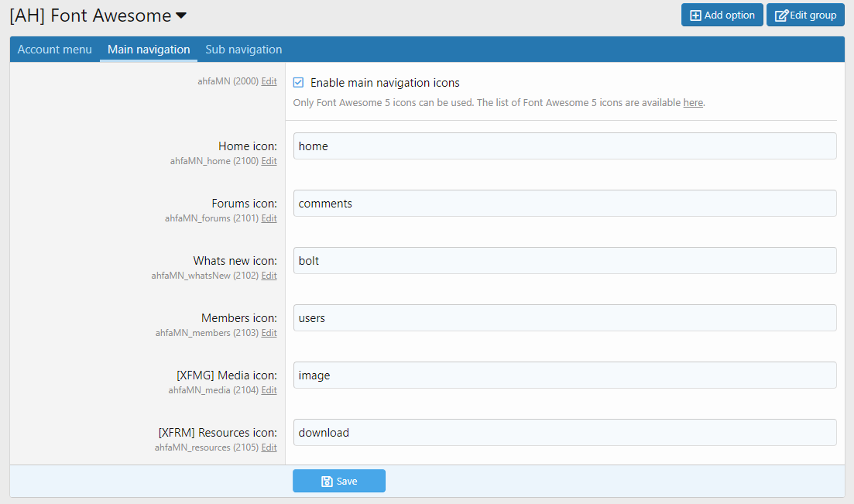Click the Whats new icon field with bolt
The image size is (854, 504).
click(x=564, y=260)
